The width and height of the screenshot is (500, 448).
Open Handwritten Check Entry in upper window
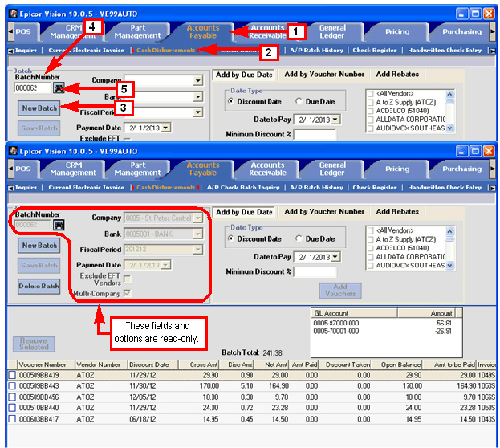[x=445, y=51]
